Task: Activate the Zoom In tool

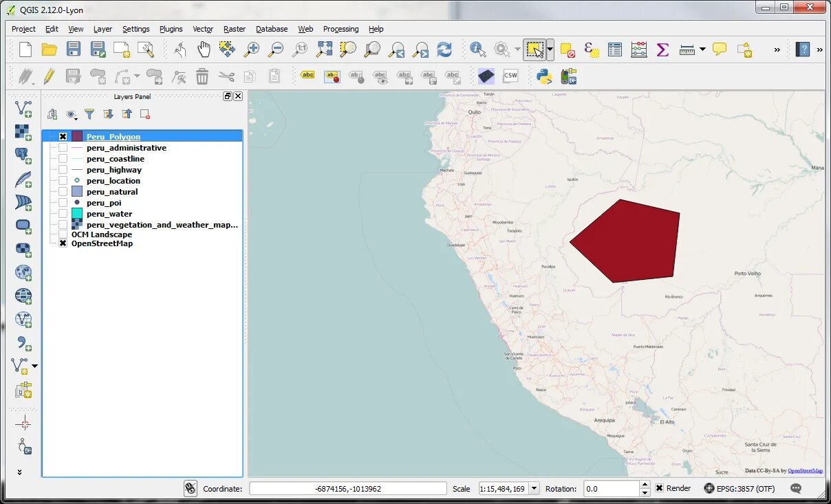Action: tap(252, 50)
